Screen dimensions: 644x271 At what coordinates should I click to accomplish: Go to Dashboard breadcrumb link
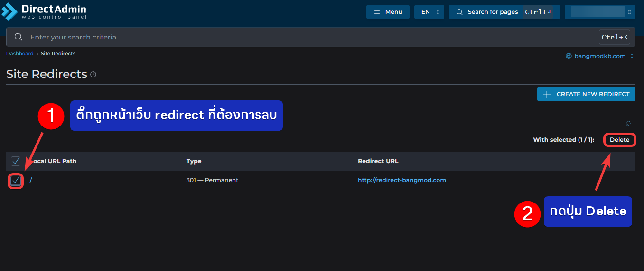click(20, 54)
